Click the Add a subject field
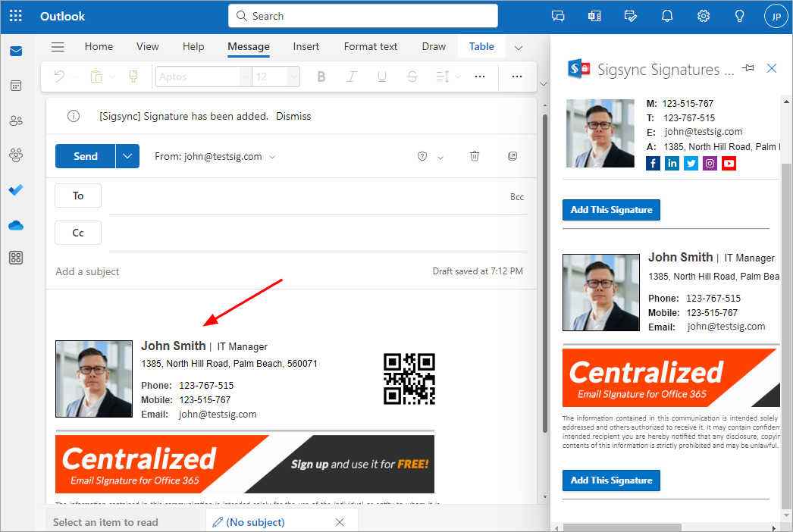Screen dimensions: 793x532 point(227,271)
